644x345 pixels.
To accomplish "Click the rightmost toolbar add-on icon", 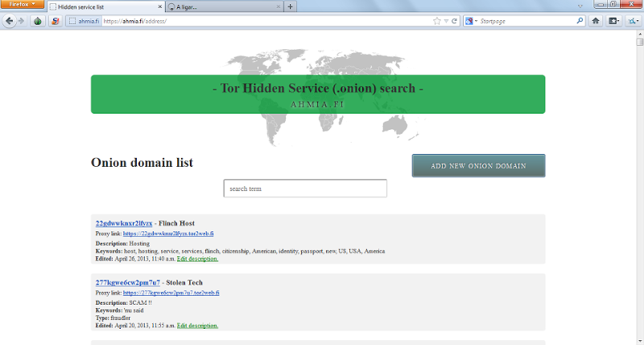I will pos(633,21).
